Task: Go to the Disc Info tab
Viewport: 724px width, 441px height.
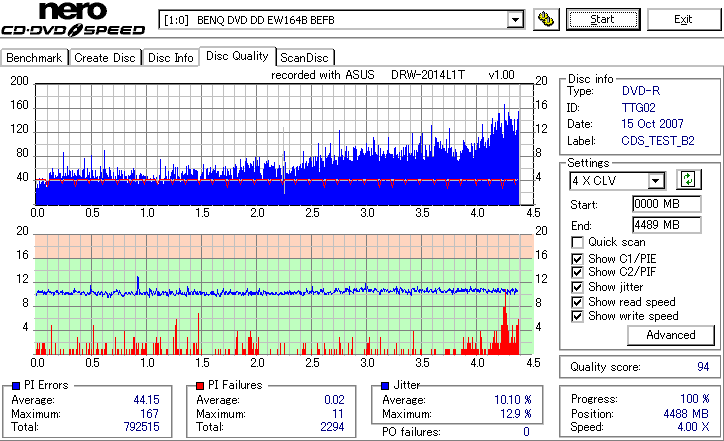Action: click(x=171, y=58)
